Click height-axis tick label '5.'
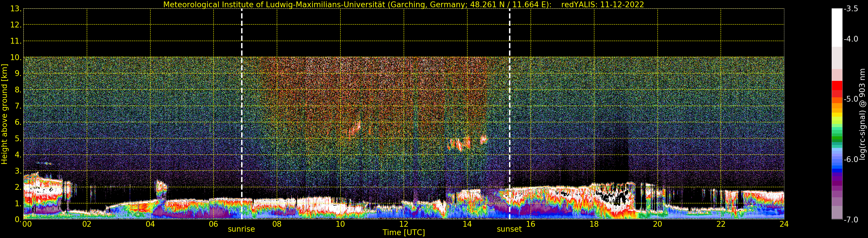 [x=18, y=138]
